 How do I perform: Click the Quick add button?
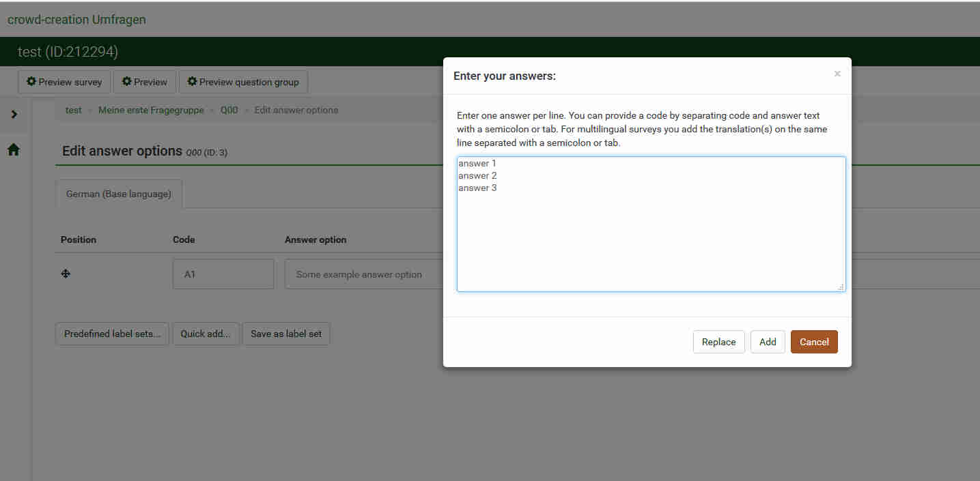(206, 334)
